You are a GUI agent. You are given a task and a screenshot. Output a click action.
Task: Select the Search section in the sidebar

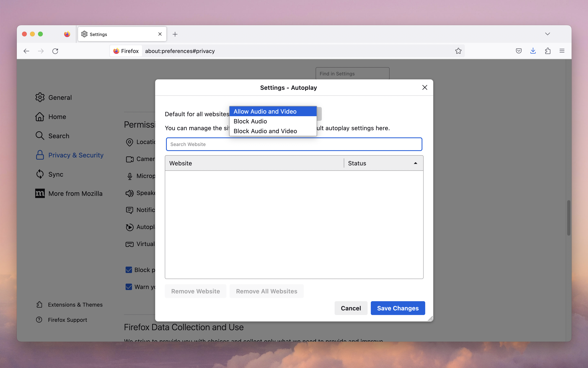58,136
